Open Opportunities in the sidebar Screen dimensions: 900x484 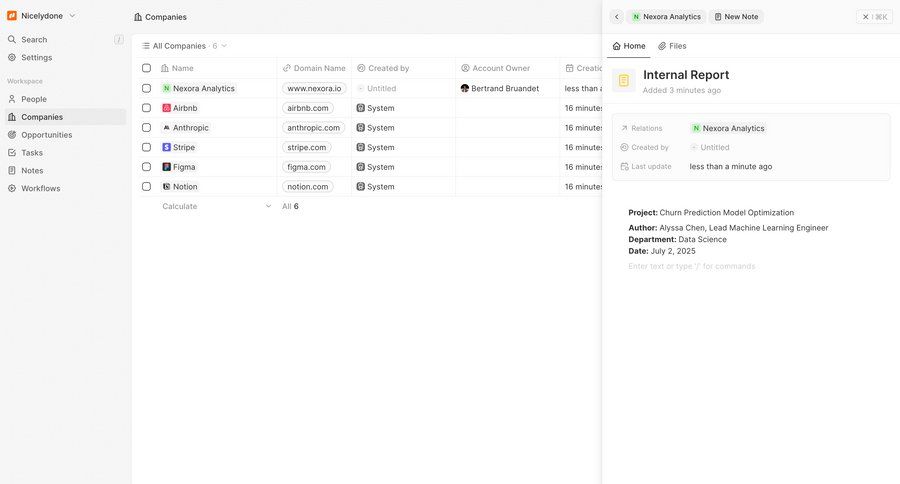click(x=65, y=134)
